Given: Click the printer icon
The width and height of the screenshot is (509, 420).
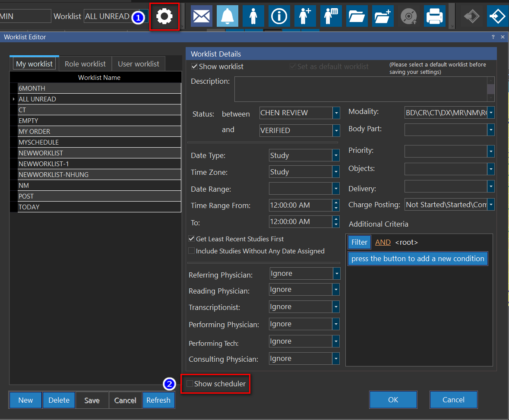Looking at the screenshot, I should click(x=434, y=16).
